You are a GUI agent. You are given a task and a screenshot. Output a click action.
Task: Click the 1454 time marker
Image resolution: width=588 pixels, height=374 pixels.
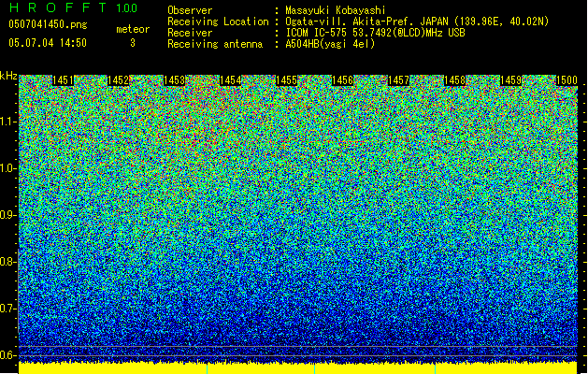(230, 80)
